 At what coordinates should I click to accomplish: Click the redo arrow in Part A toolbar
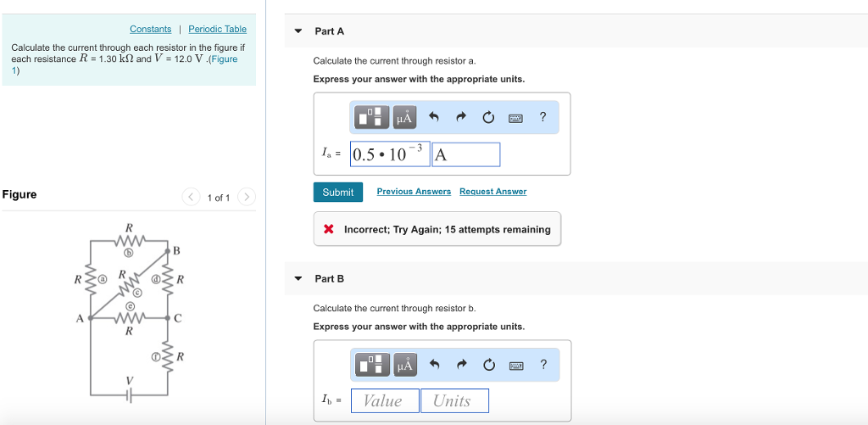[x=461, y=117]
